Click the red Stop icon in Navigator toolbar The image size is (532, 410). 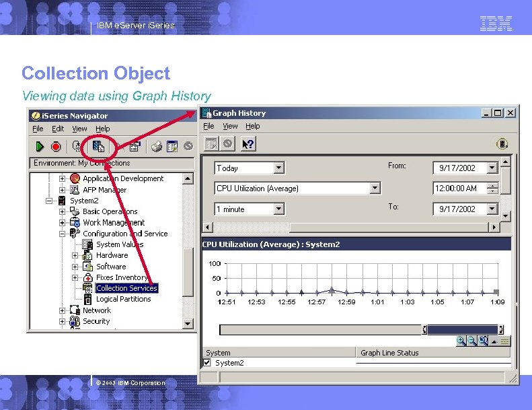pos(56,146)
